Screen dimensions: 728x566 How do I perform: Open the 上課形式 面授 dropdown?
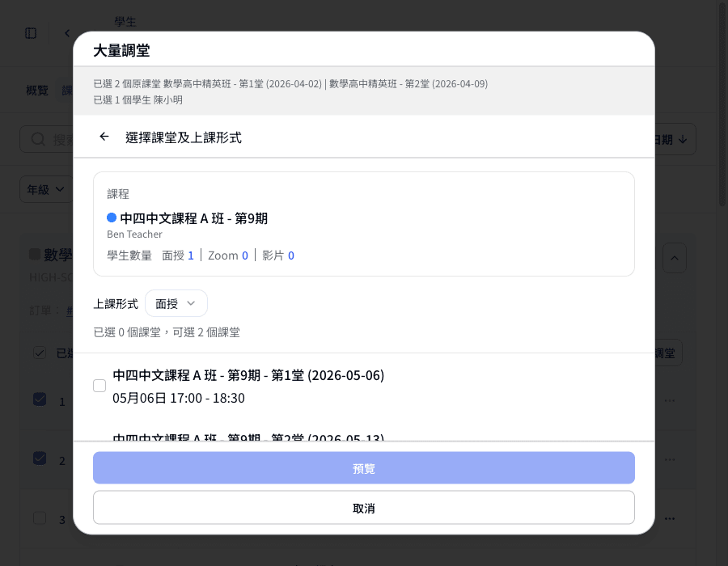(x=176, y=303)
